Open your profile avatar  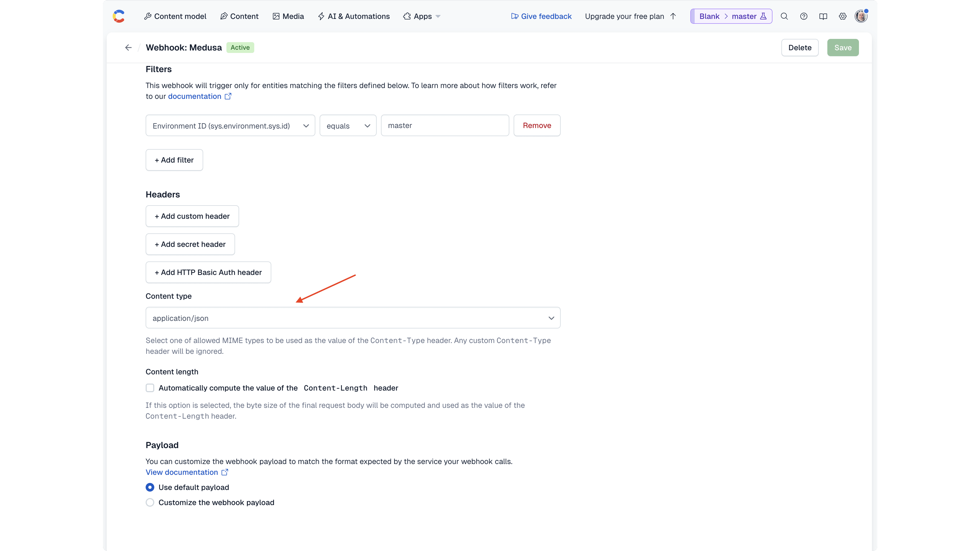861,16
